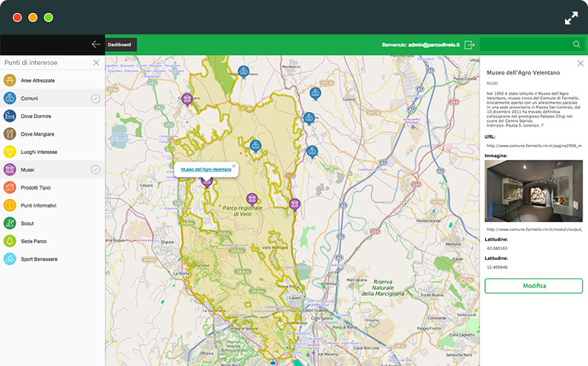Open search with the magnifier icon
This screenshot has width=588, height=366.
click(577, 45)
